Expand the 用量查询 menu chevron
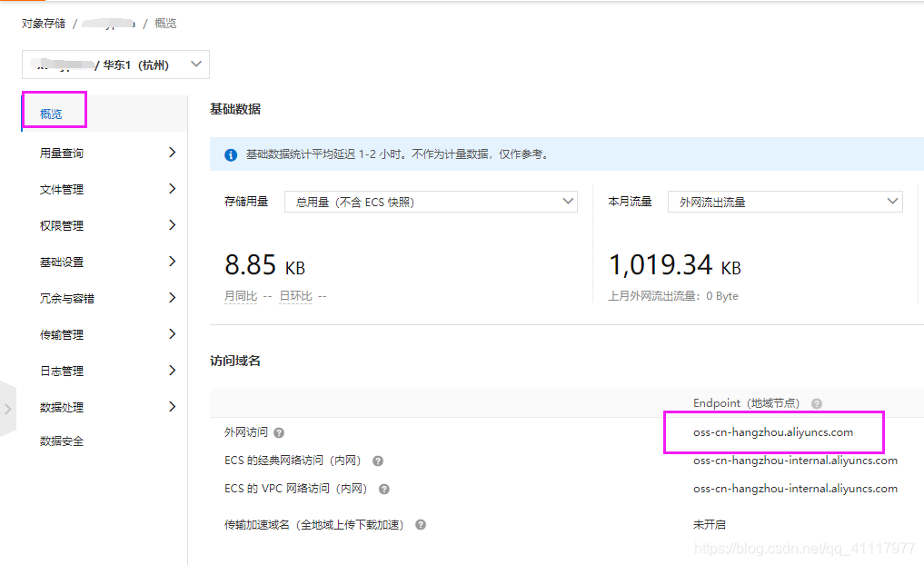 (172, 153)
